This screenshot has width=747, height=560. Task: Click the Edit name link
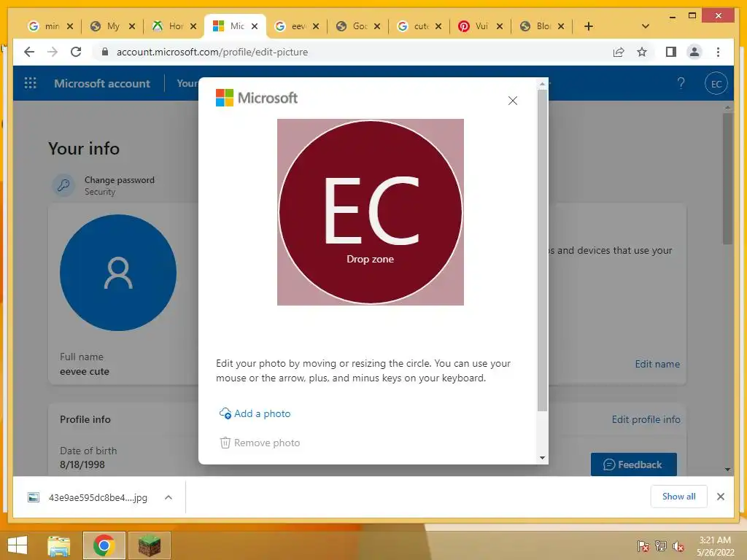[657, 364]
